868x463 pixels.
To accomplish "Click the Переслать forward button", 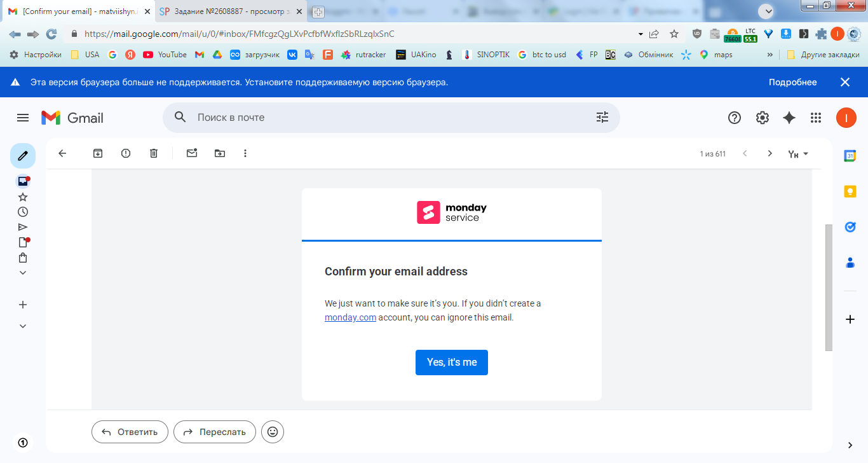I will pyautogui.click(x=215, y=432).
